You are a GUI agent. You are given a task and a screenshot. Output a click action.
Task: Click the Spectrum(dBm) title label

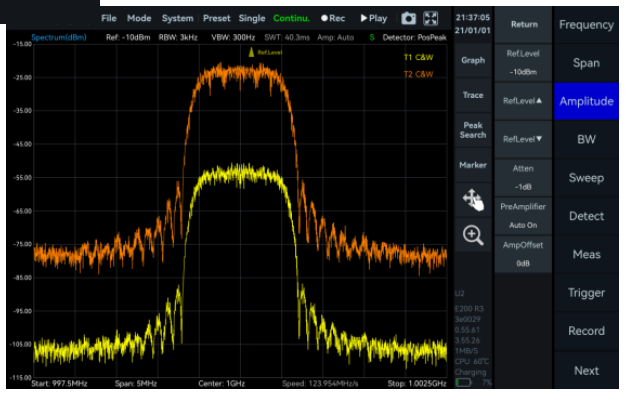[x=59, y=37]
